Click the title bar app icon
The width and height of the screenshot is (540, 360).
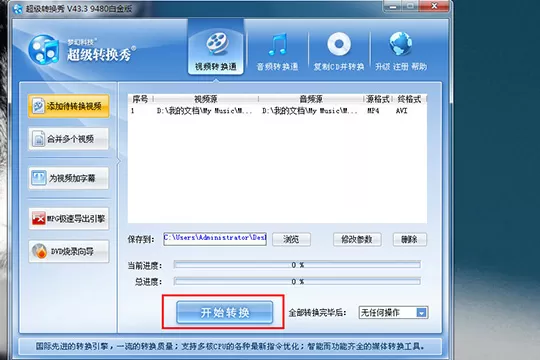point(17,8)
